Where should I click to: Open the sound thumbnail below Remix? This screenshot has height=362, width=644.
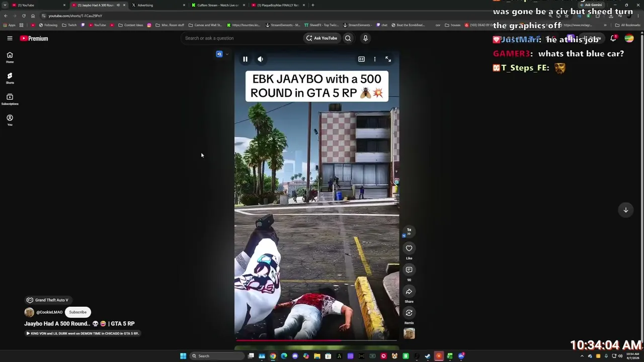click(409, 333)
